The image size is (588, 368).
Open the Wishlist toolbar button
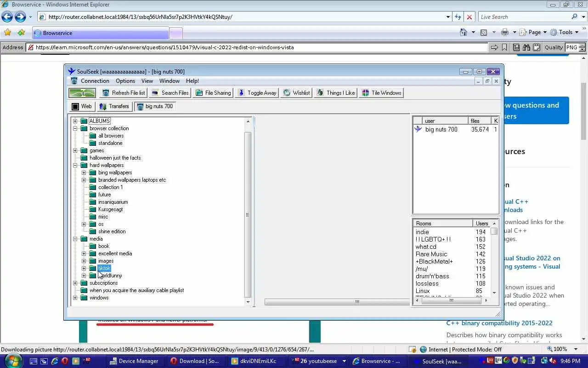click(296, 93)
